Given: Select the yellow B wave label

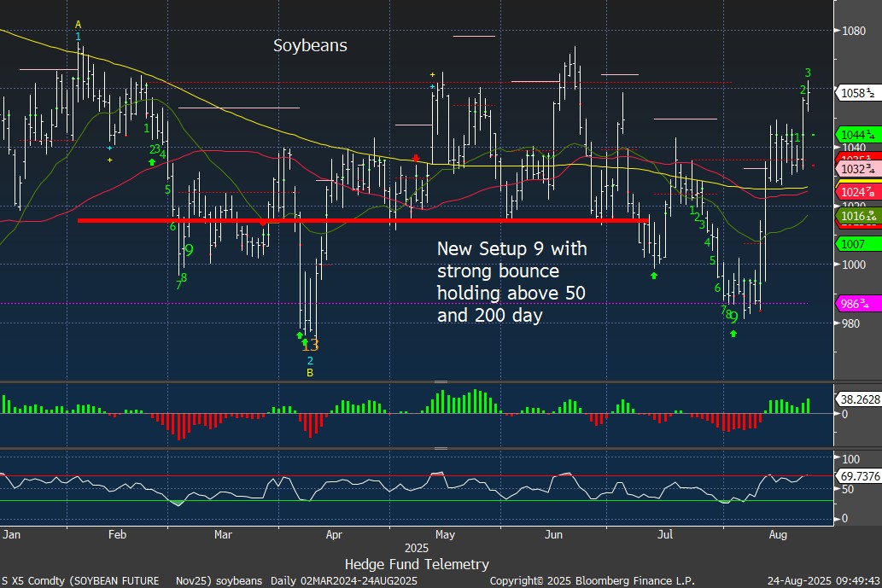Looking at the screenshot, I should point(310,373).
